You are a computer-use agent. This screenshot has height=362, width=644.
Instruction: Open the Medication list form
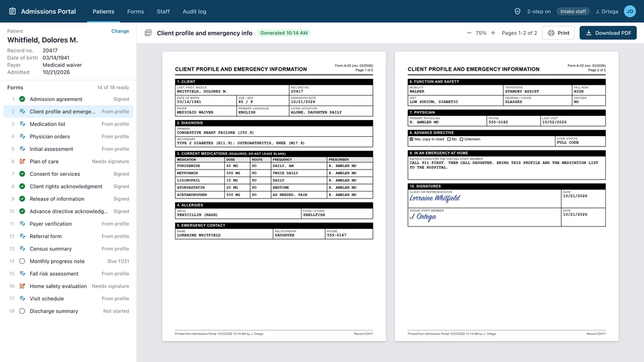click(68, 124)
